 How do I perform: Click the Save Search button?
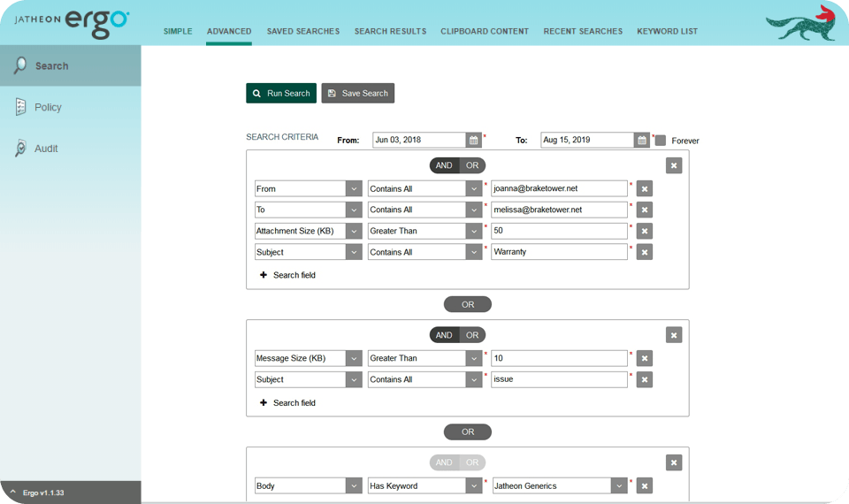(358, 93)
